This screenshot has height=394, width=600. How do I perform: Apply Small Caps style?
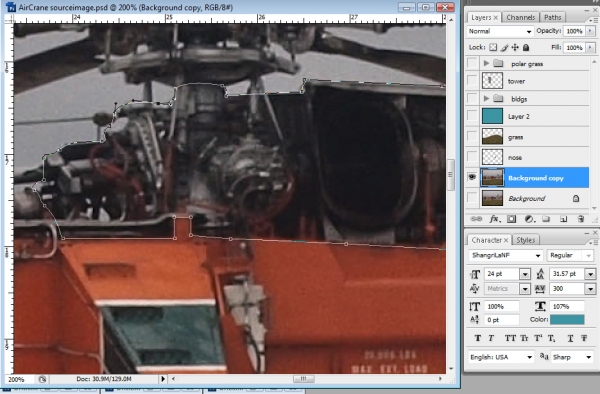click(x=524, y=338)
